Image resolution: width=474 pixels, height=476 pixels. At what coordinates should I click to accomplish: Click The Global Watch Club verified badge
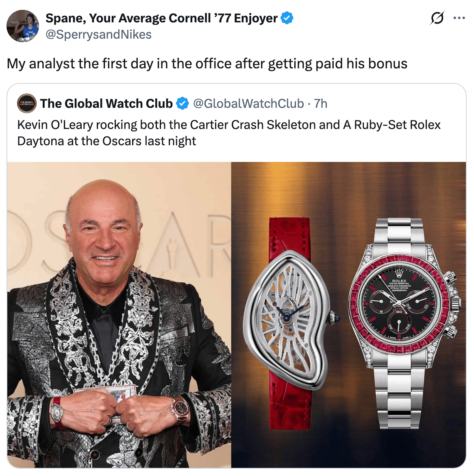183,103
